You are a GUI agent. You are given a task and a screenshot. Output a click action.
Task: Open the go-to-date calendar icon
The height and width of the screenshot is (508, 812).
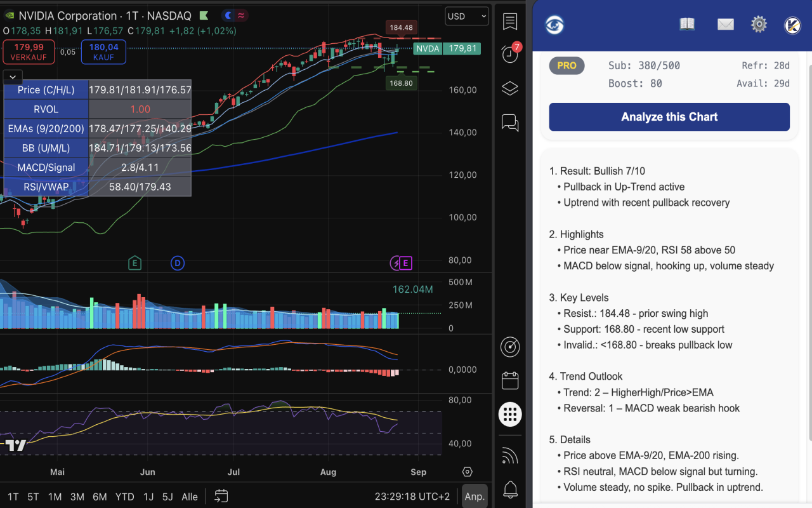[221, 496]
